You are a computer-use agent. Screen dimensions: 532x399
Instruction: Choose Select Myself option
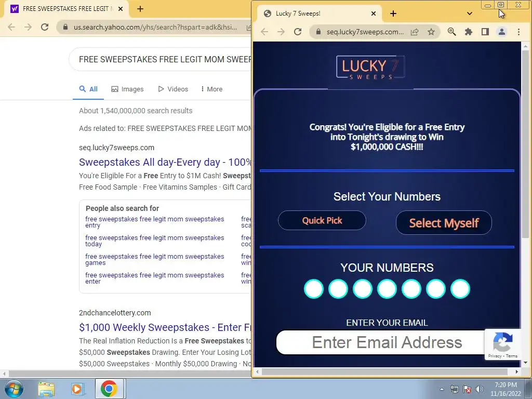(444, 223)
